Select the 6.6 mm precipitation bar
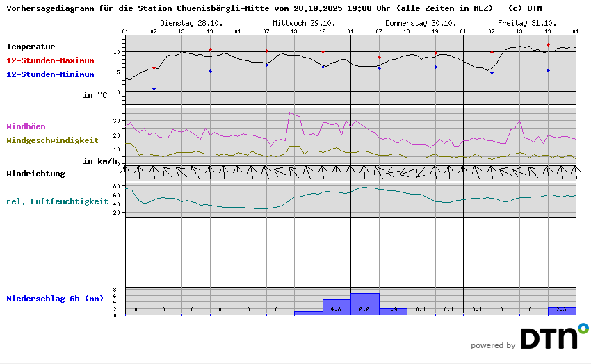The width and height of the screenshot is (591, 364). [365, 304]
